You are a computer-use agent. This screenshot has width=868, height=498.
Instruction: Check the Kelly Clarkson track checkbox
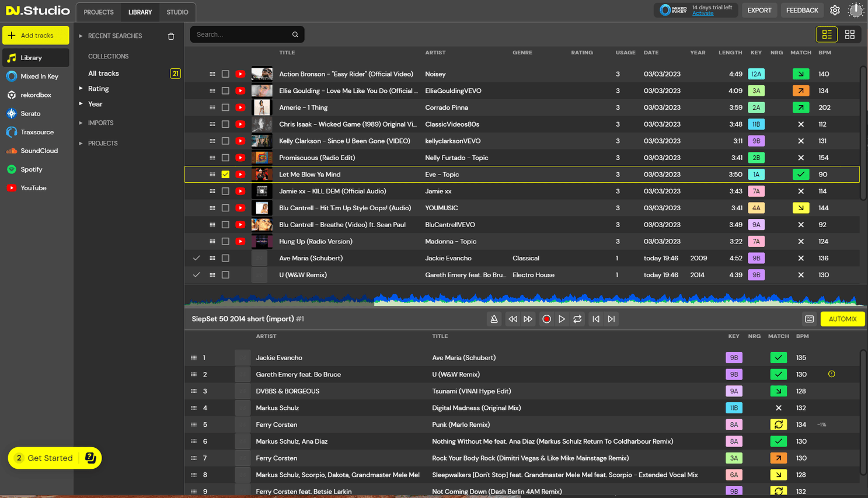(225, 141)
